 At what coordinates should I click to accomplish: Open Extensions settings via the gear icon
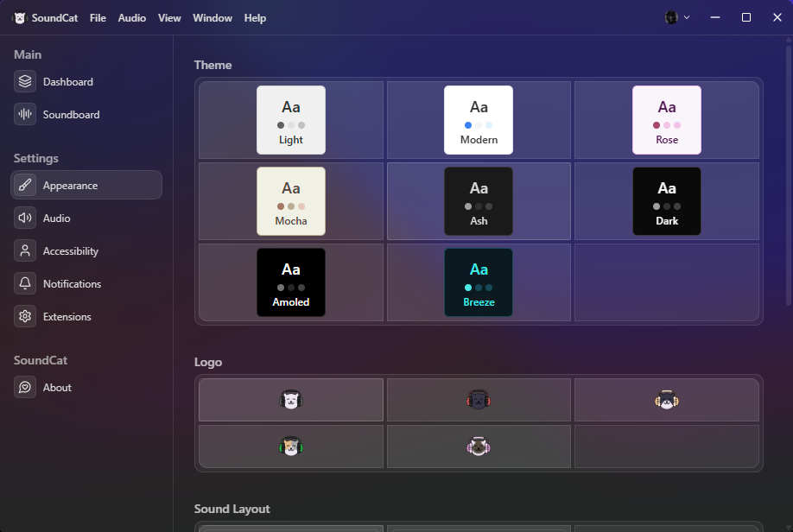pos(25,317)
